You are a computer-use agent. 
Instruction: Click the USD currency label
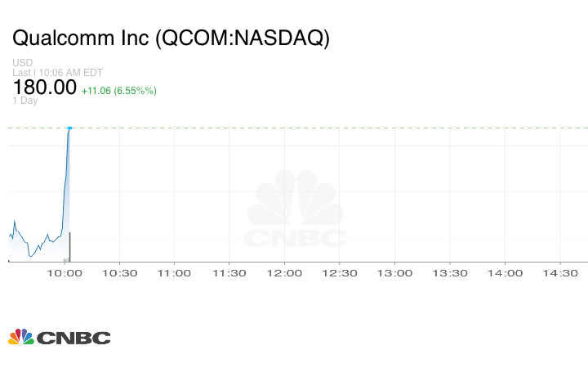pyautogui.click(x=22, y=63)
